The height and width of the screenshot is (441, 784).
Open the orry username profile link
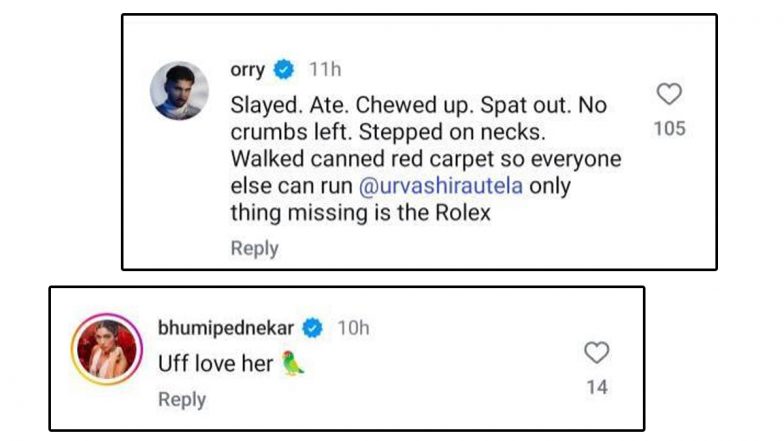248,70
